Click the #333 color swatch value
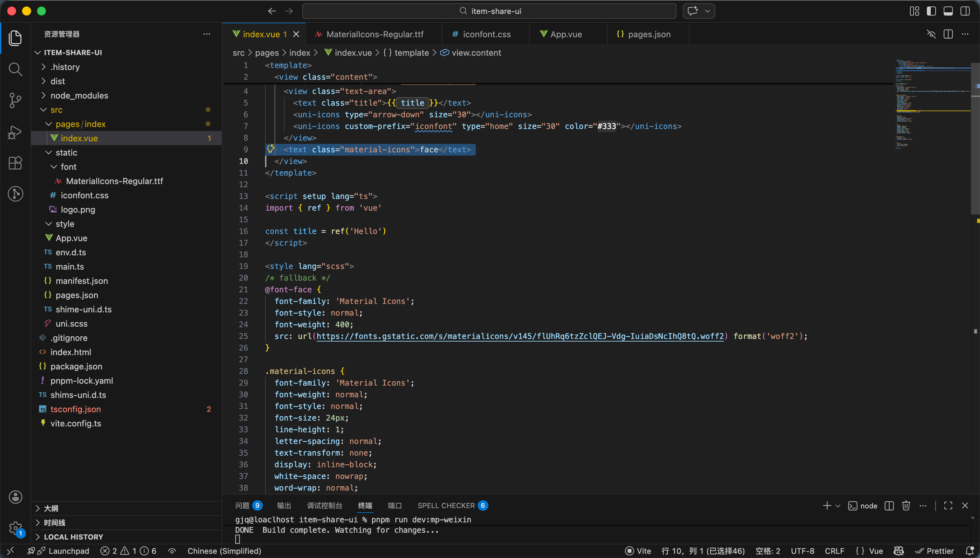 coord(607,126)
